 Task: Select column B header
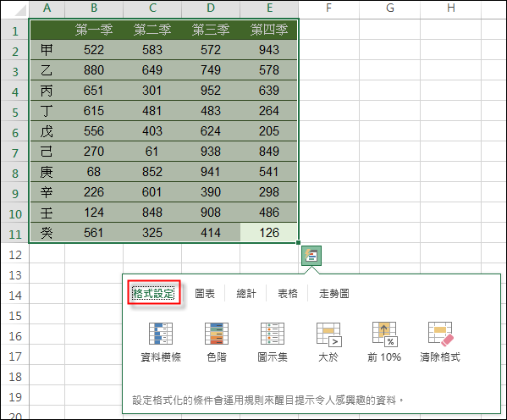click(x=94, y=8)
